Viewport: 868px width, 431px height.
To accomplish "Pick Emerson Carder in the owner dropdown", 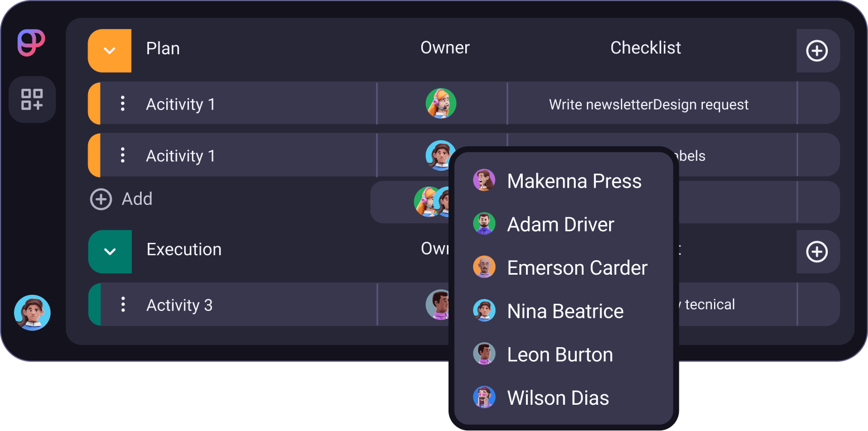I will click(577, 268).
